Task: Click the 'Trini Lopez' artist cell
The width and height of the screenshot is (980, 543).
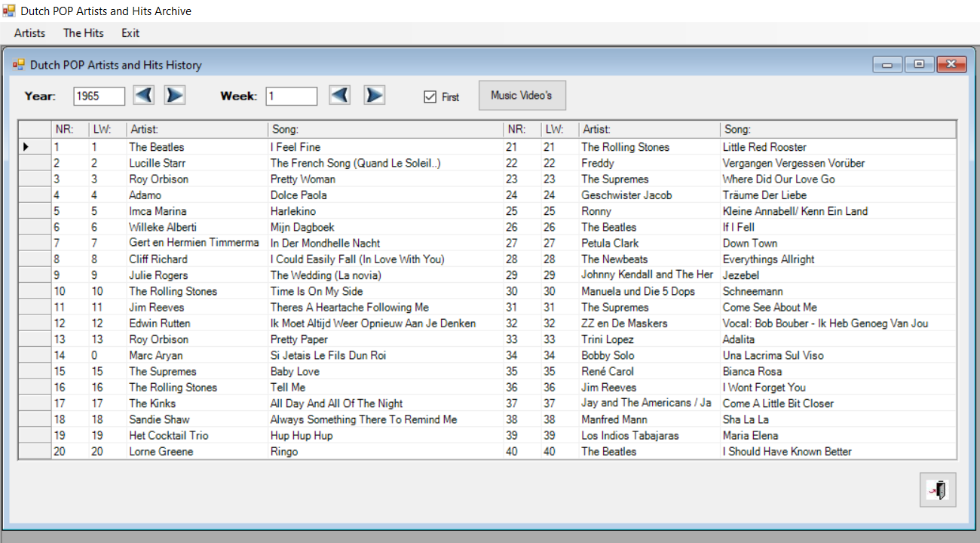Action: pos(649,339)
